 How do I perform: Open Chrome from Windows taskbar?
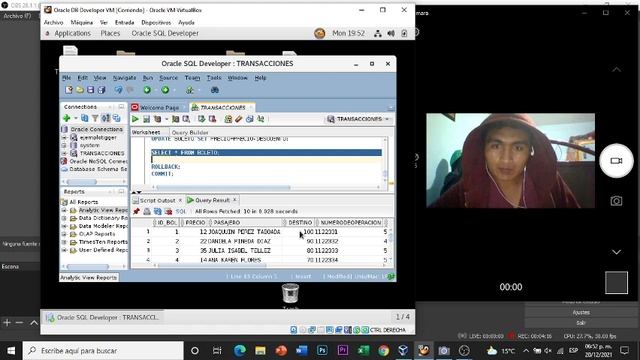tap(383, 351)
